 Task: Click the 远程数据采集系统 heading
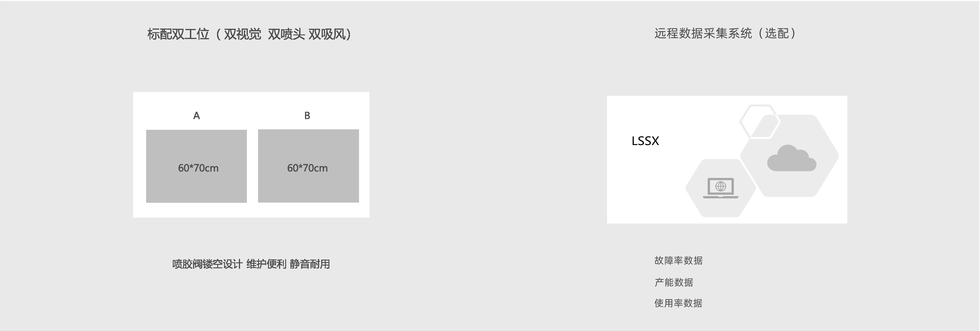tap(703, 34)
